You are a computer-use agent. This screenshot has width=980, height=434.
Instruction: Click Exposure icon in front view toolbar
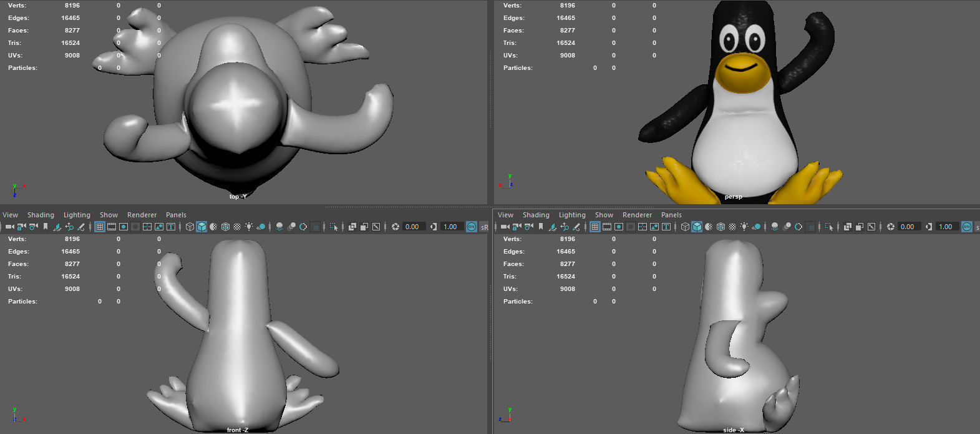pyautogui.click(x=395, y=227)
